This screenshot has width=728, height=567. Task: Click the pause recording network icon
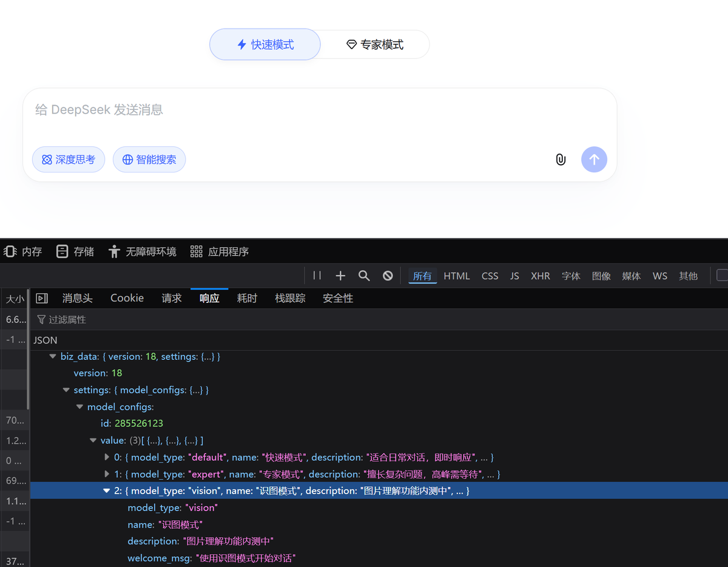pyautogui.click(x=317, y=276)
